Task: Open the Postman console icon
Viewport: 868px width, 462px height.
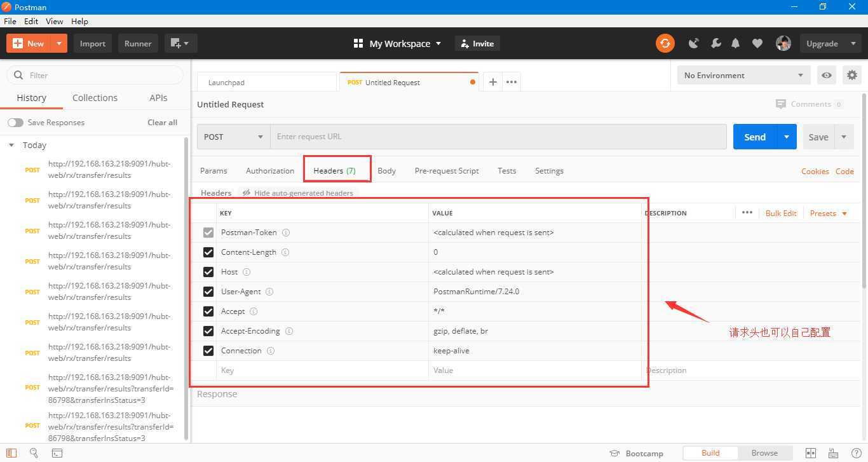Action: tap(57, 453)
